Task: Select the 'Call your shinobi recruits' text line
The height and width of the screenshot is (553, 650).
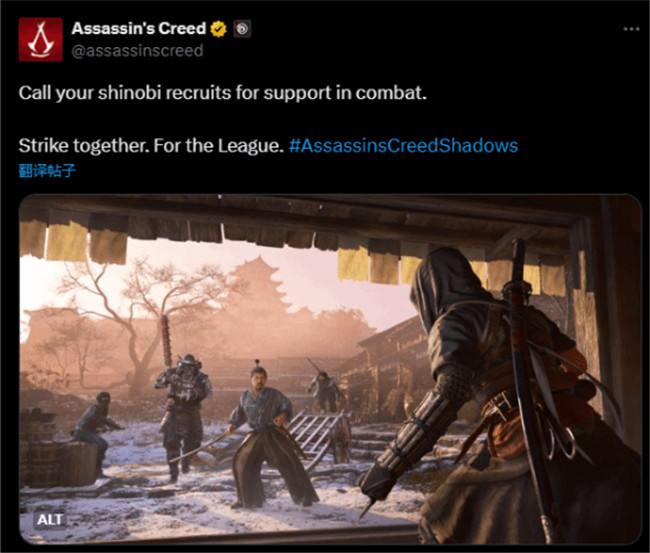Action: click(x=222, y=93)
